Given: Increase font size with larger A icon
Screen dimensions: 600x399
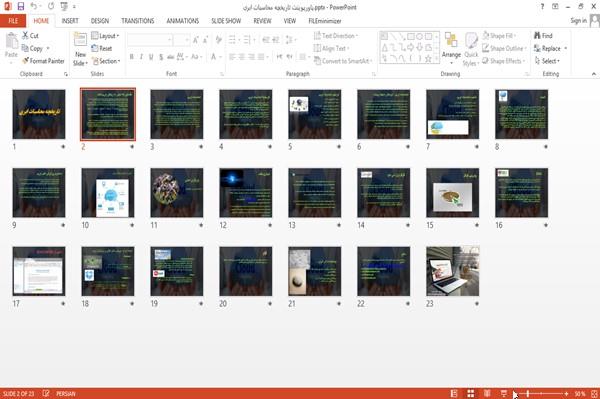Looking at the screenshot, I should [x=196, y=40].
